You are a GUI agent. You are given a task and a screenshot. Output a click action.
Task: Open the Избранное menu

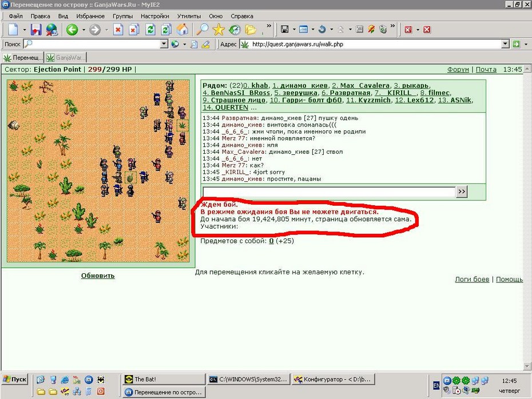pyautogui.click(x=90, y=16)
